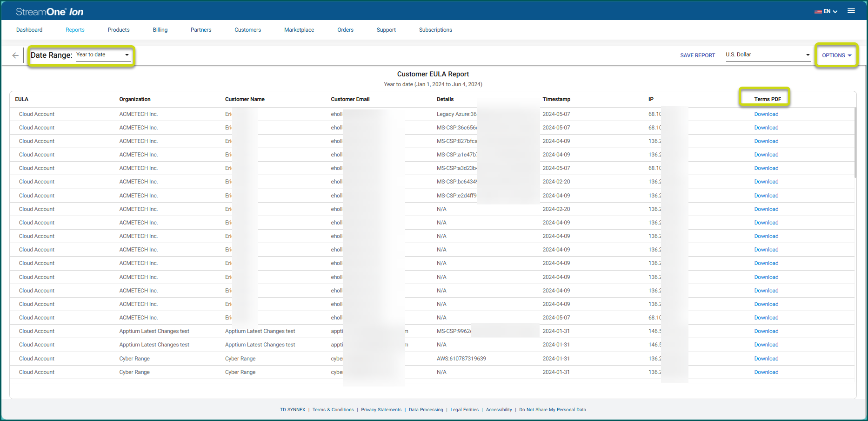This screenshot has height=421, width=868.
Task: Open the Reports menu item
Action: [75, 30]
